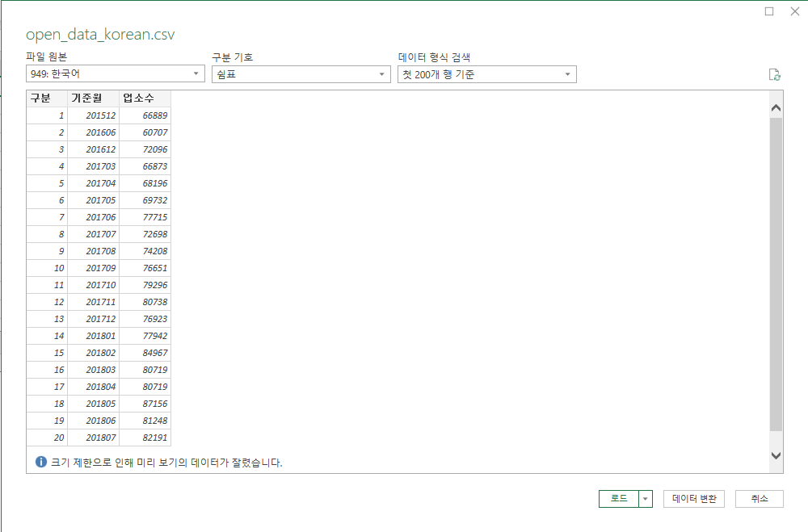This screenshot has width=808, height=532.
Task: Select the 기준월 column header
Action: coord(93,98)
